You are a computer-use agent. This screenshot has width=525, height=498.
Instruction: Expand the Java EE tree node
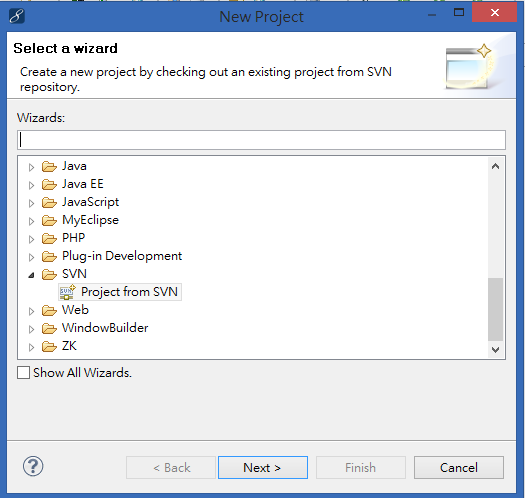pos(31,185)
